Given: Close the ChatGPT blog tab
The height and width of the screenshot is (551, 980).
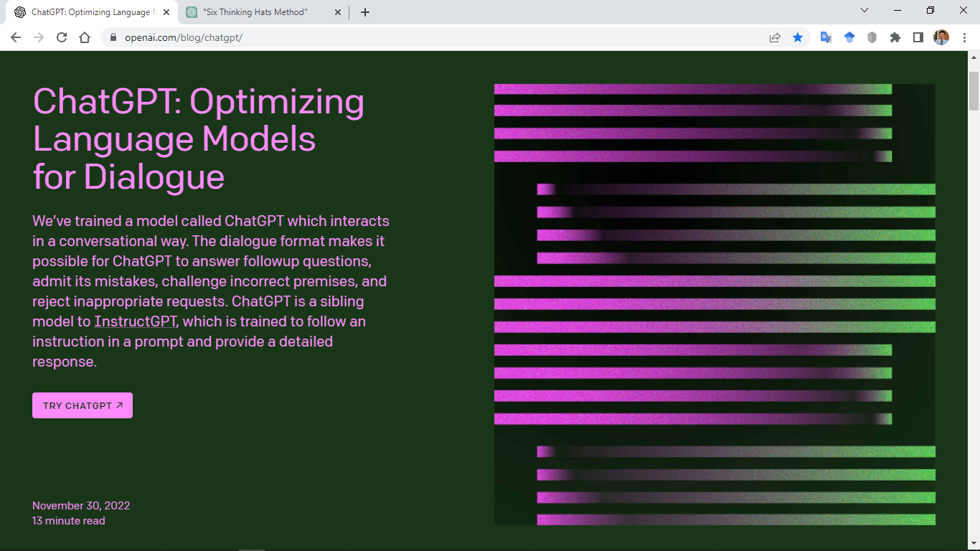Looking at the screenshot, I should click(x=166, y=12).
